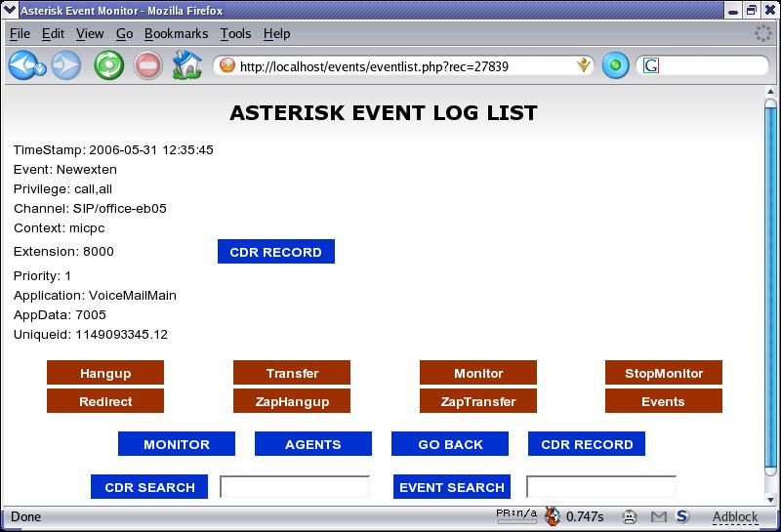Reload the page with the green refresh icon
This screenshot has width=781, height=532.
coord(107,66)
